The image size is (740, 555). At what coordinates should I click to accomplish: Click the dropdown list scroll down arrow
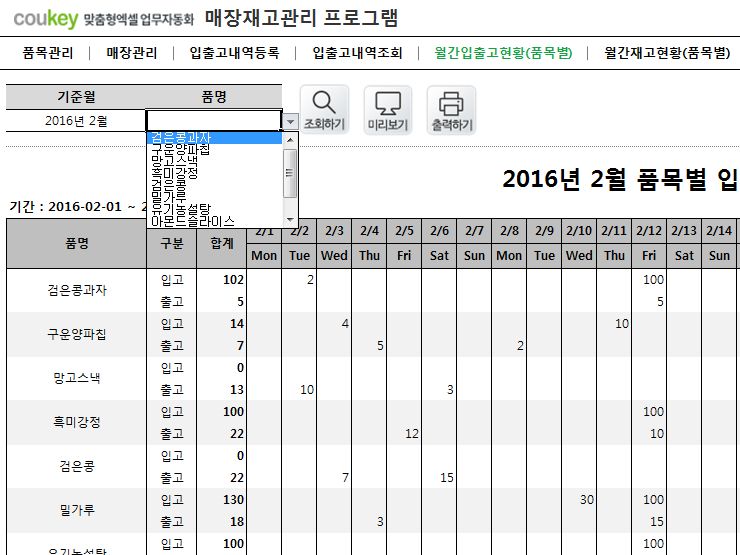[x=290, y=220]
